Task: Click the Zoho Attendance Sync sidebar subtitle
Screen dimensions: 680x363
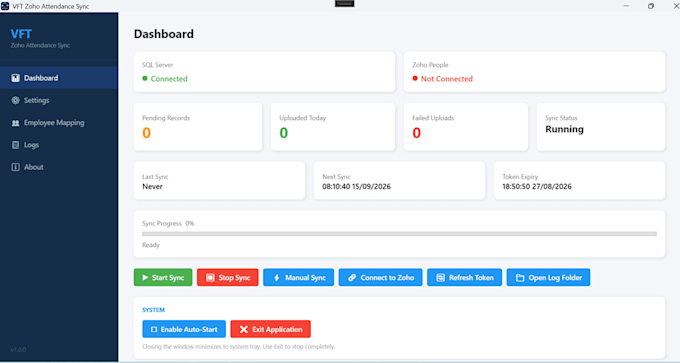Action: (x=40, y=45)
